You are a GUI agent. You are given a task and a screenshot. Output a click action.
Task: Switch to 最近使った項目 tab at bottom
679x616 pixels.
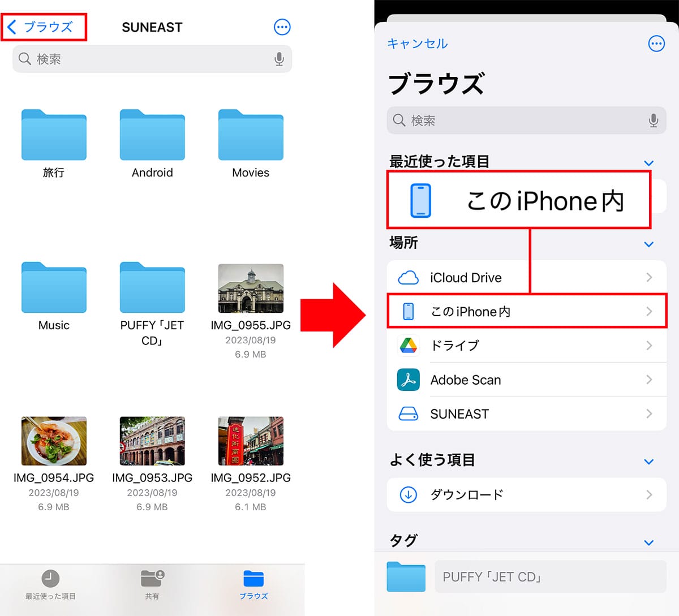point(50,585)
